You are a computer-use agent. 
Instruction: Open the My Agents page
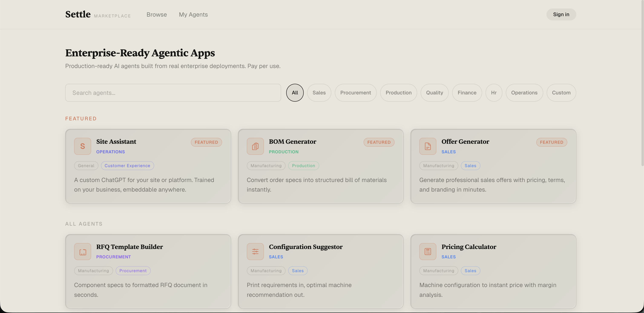[x=193, y=14]
